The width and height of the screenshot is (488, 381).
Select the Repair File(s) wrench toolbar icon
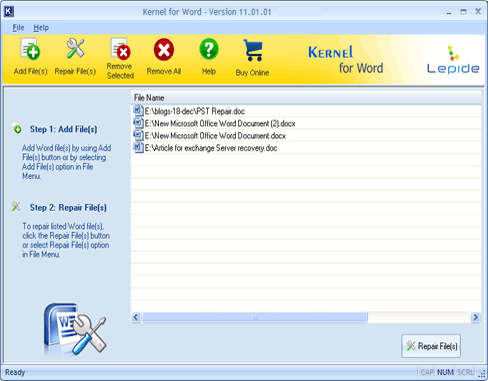pos(75,49)
